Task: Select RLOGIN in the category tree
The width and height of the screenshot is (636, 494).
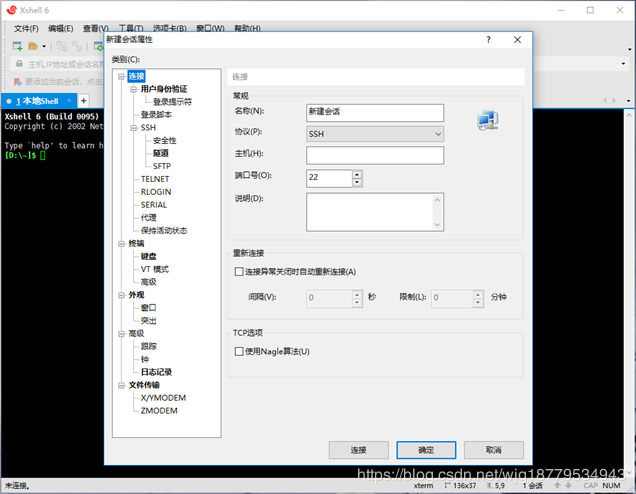Action: [156, 192]
